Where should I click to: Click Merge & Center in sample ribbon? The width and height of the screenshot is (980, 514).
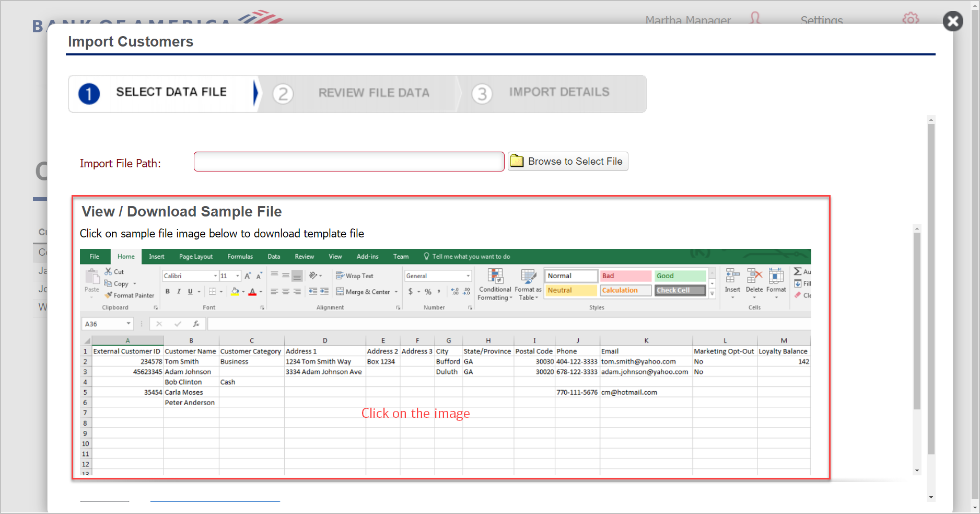(x=364, y=292)
